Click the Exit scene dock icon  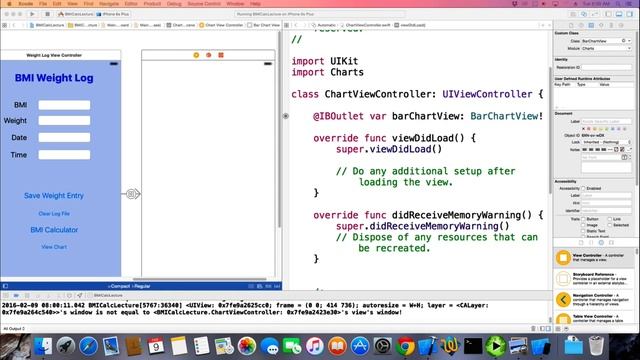(221, 55)
